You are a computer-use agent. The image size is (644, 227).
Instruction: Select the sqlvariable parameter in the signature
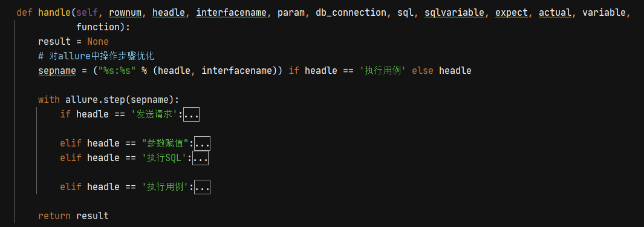454,13
